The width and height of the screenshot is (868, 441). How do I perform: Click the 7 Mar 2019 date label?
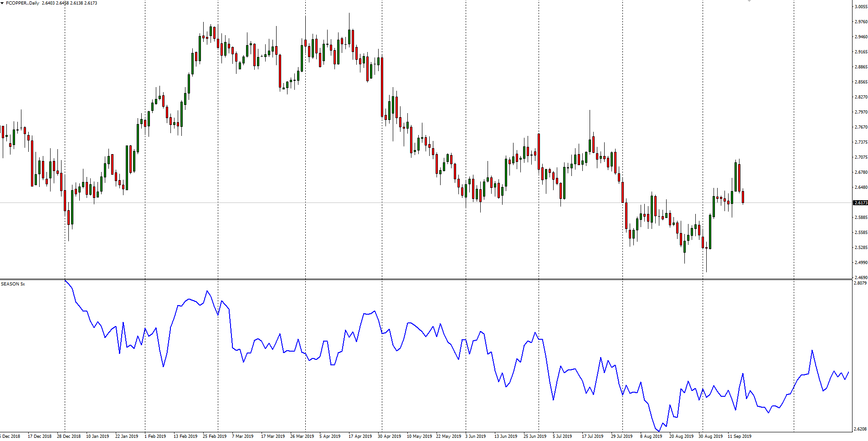click(243, 436)
